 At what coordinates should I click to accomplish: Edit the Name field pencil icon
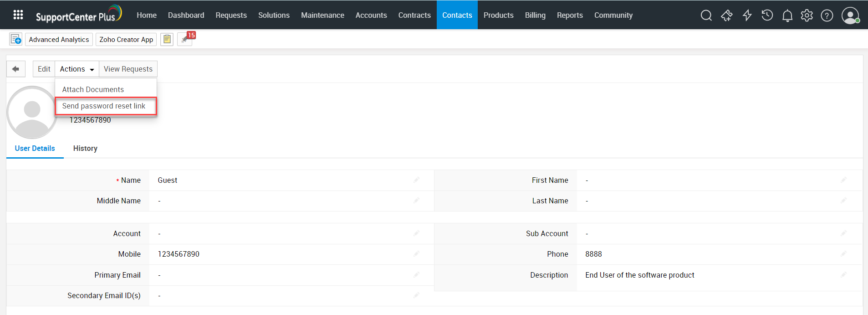[416, 180]
